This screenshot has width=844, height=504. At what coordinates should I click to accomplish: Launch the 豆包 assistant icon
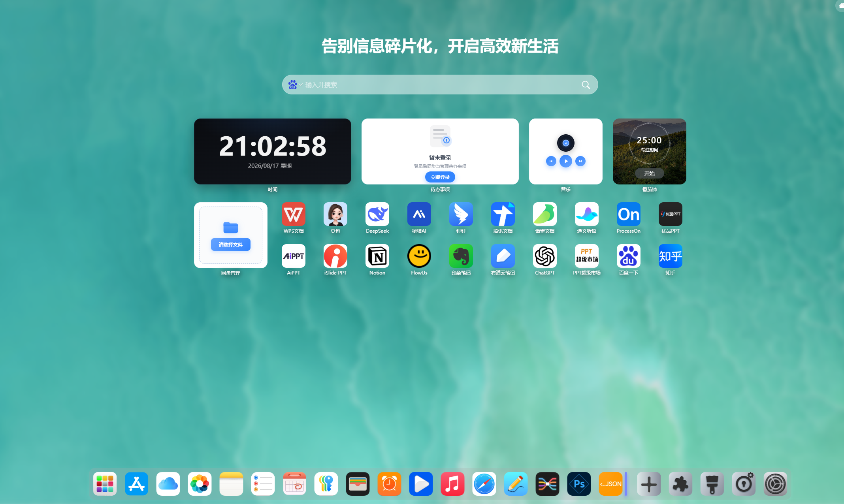click(335, 214)
